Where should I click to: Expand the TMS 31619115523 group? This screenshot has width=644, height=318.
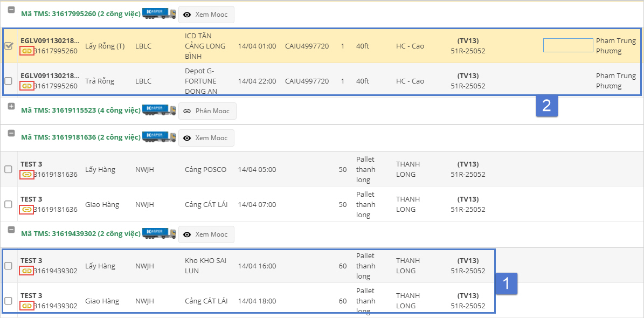click(11, 106)
